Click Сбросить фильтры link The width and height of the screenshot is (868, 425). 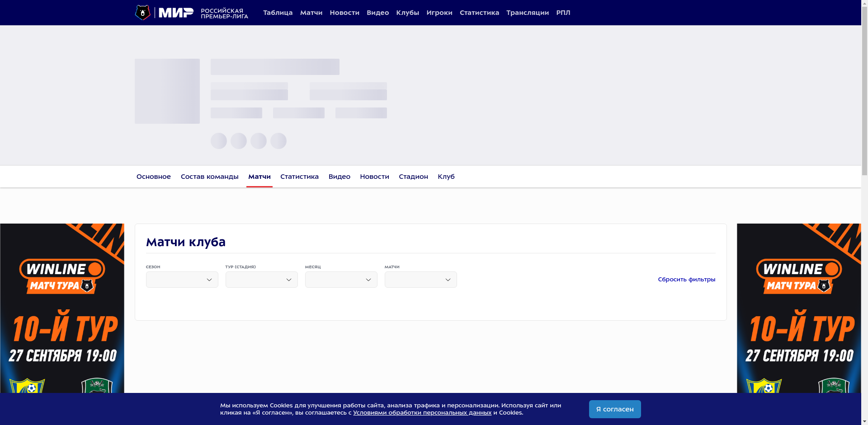click(x=686, y=280)
